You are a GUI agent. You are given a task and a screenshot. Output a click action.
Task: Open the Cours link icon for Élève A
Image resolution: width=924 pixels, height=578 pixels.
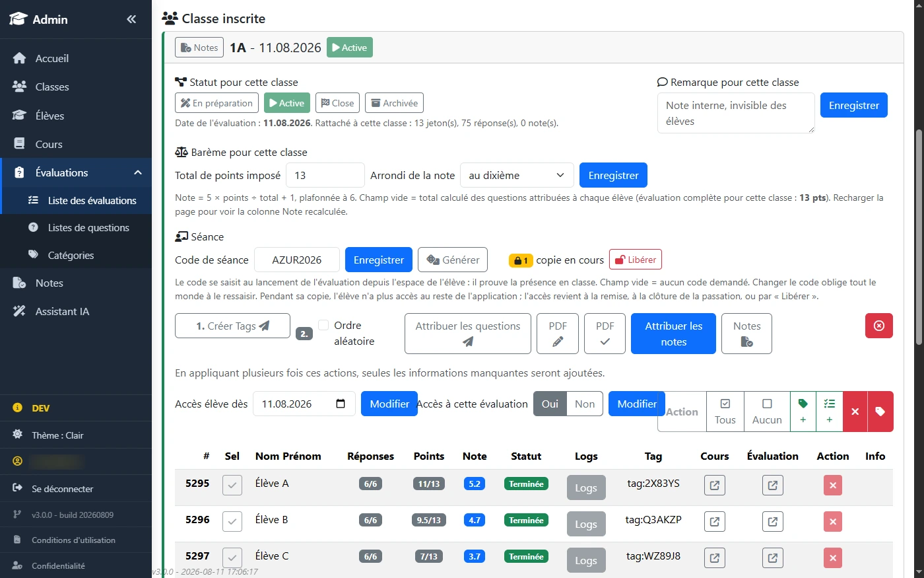click(715, 486)
